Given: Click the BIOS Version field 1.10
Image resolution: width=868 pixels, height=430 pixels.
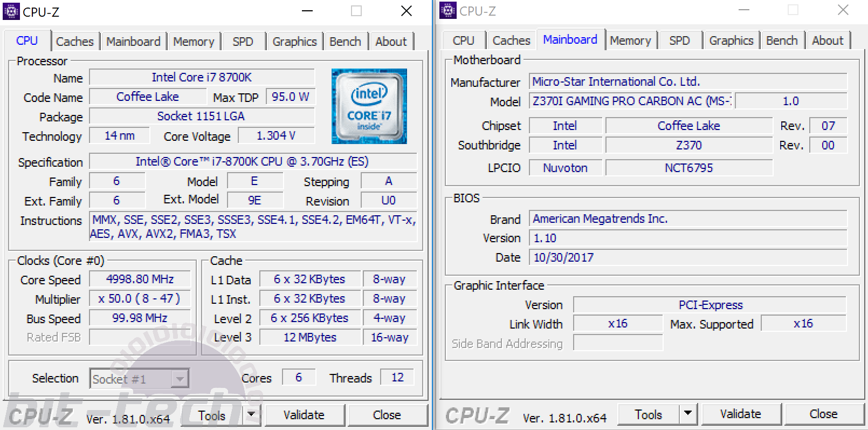Looking at the screenshot, I should click(688, 238).
